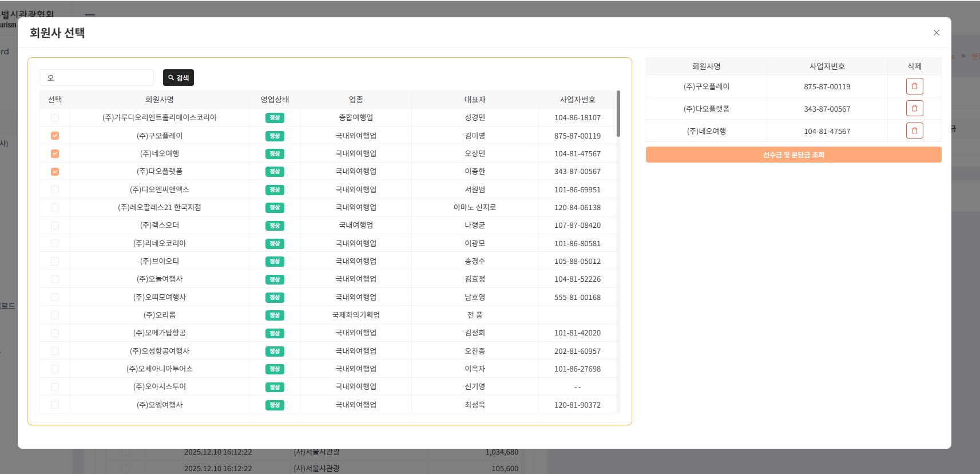Select the (주)디오엔씨앤엑스 checkbox
Image resolution: width=980 pixels, height=474 pixels.
pos(55,189)
